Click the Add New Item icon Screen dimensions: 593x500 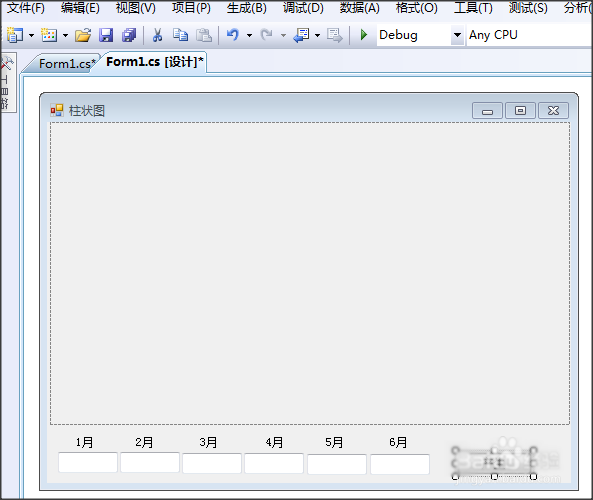[49, 35]
